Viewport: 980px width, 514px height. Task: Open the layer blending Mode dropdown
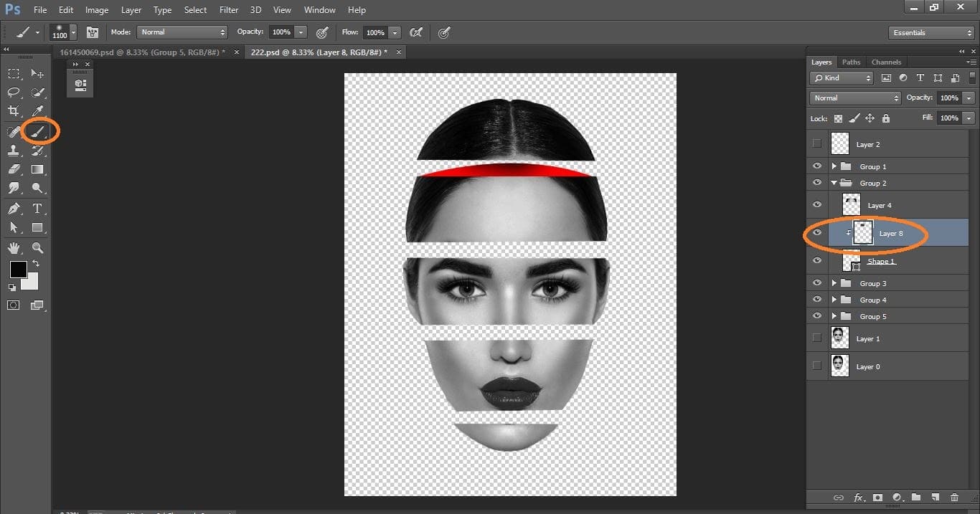[854, 97]
